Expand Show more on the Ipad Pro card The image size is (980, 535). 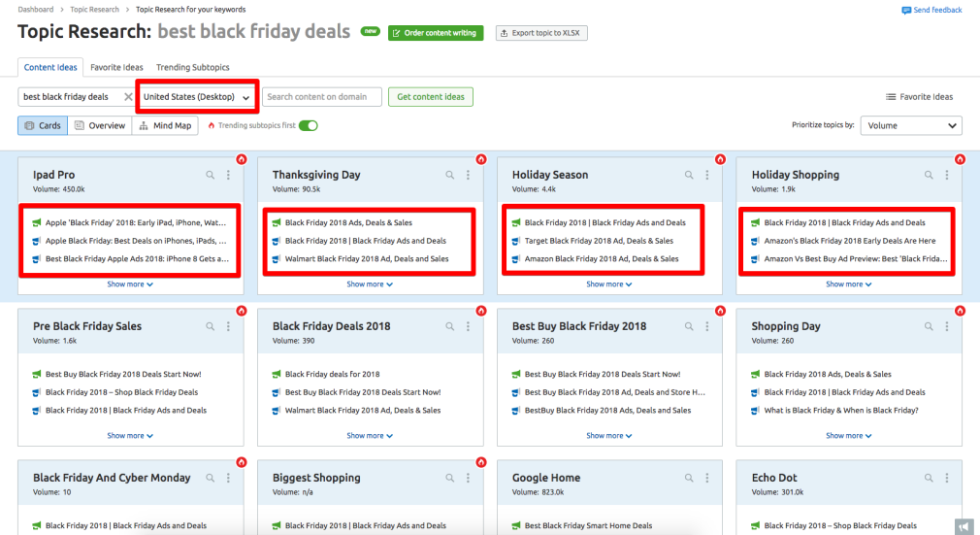coord(130,284)
